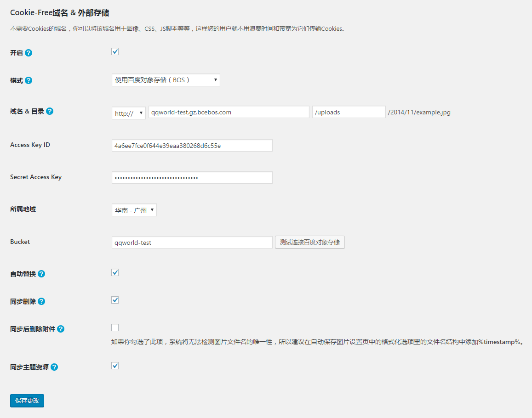532x418 pixels.
Task: Click the description mentioning %timestamp%
Action: 318,342
